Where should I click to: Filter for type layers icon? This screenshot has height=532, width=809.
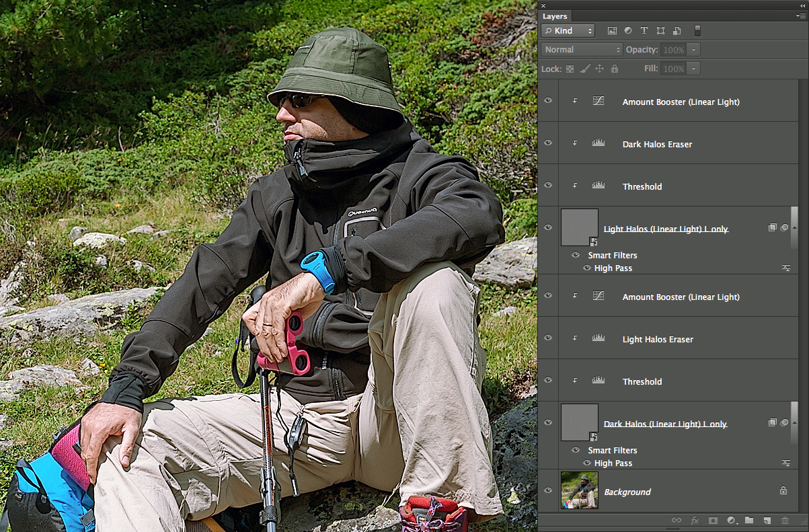(x=644, y=31)
